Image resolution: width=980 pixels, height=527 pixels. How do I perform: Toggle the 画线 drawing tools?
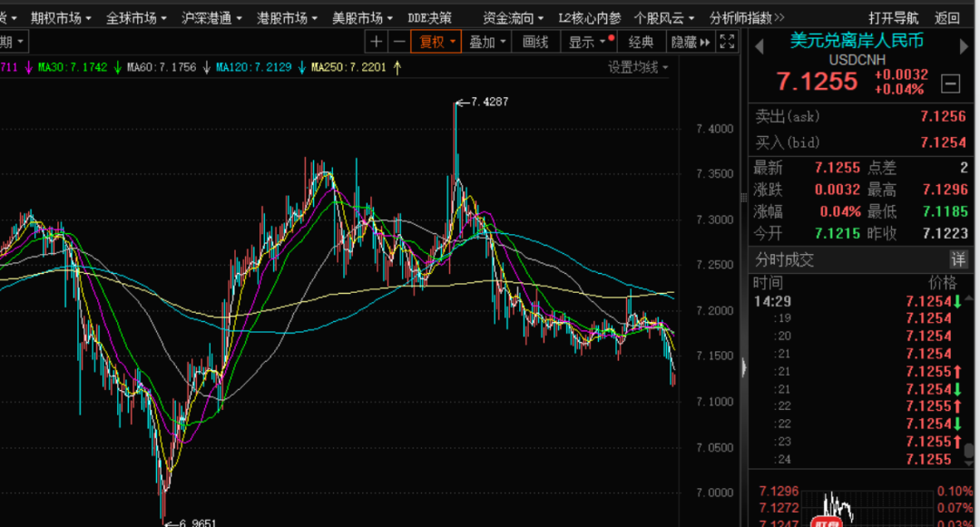click(x=536, y=42)
